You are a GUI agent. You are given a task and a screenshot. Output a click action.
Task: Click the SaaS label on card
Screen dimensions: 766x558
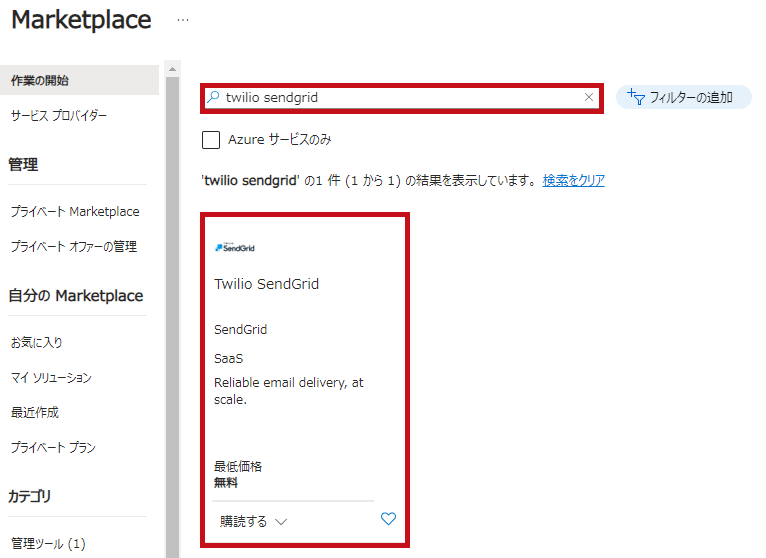pyautogui.click(x=229, y=359)
